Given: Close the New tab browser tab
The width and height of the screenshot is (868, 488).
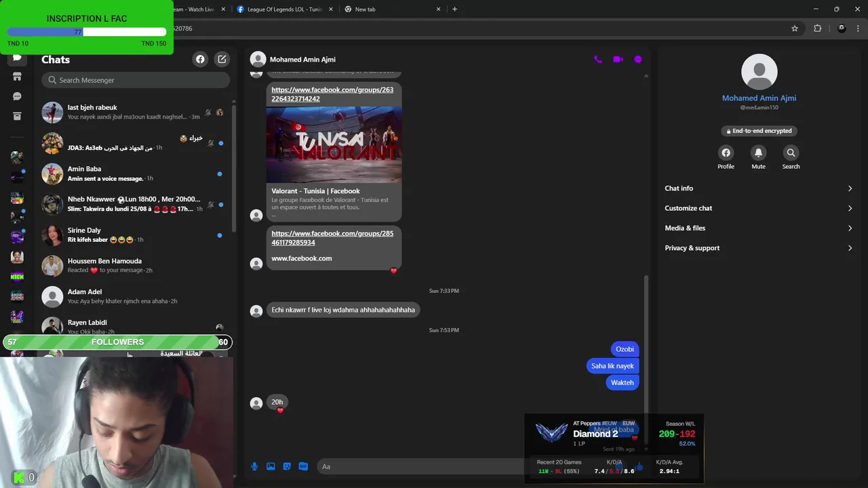Looking at the screenshot, I should [438, 9].
